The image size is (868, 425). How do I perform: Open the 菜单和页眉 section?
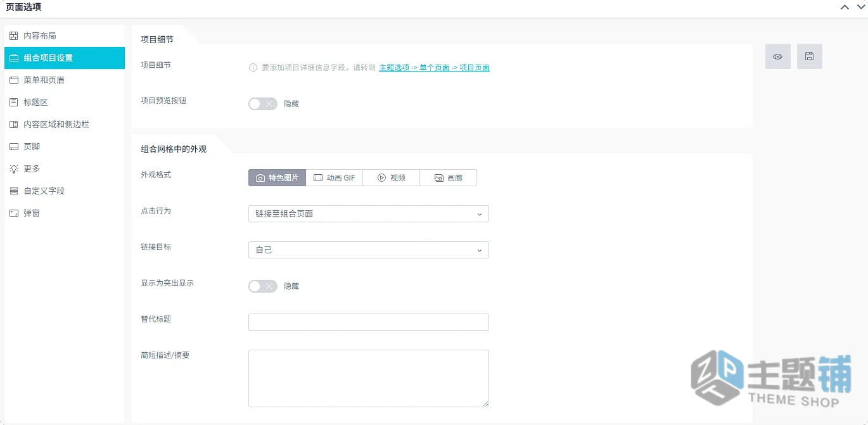(x=65, y=80)
